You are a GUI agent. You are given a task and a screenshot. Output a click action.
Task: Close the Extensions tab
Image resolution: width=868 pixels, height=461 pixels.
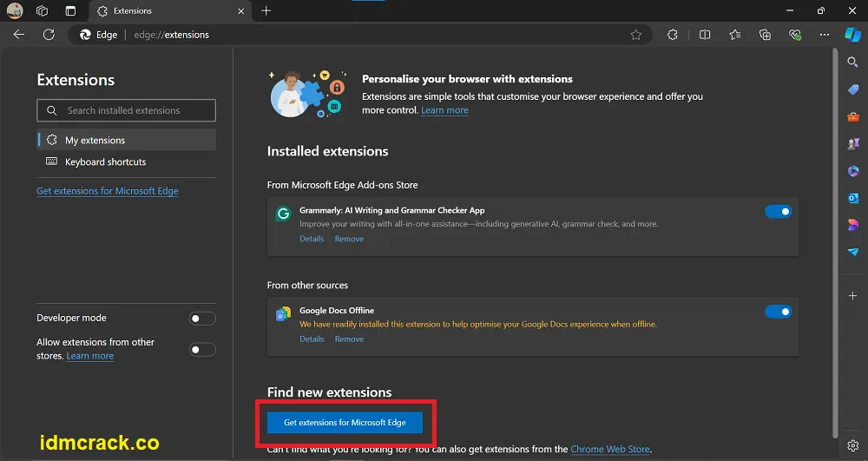(240, 11)
